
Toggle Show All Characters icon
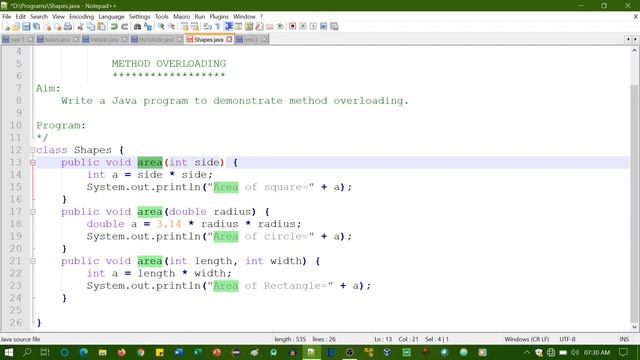[218, 27]
